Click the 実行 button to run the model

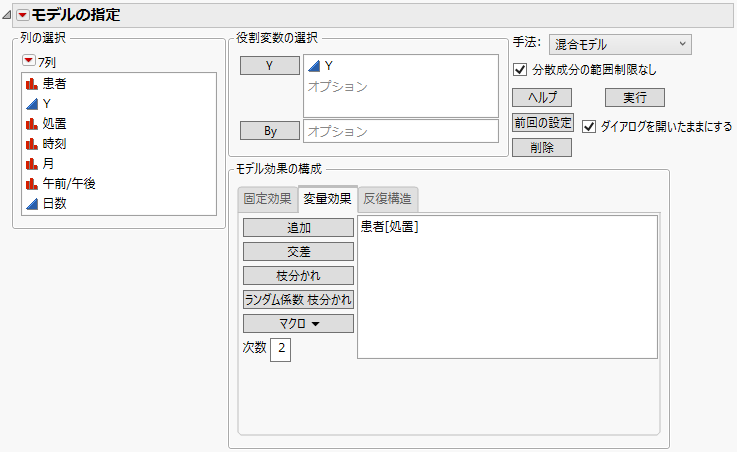[635, 98]
